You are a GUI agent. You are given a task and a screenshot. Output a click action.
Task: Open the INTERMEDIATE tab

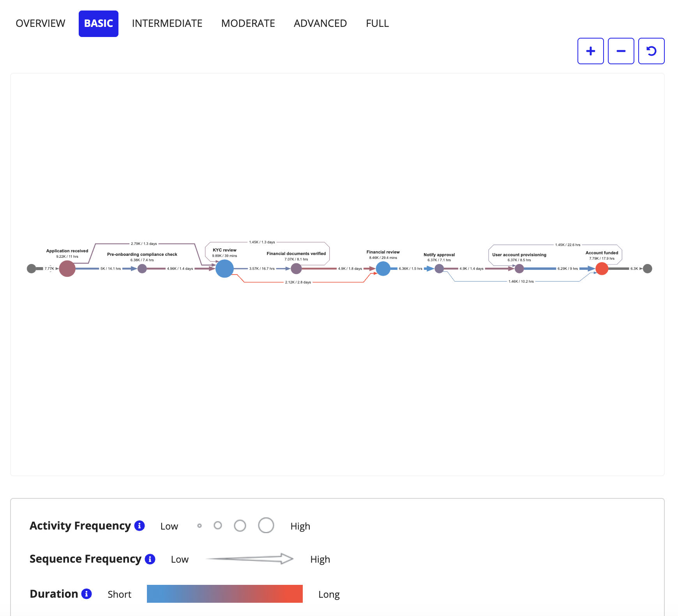[167, 24]
